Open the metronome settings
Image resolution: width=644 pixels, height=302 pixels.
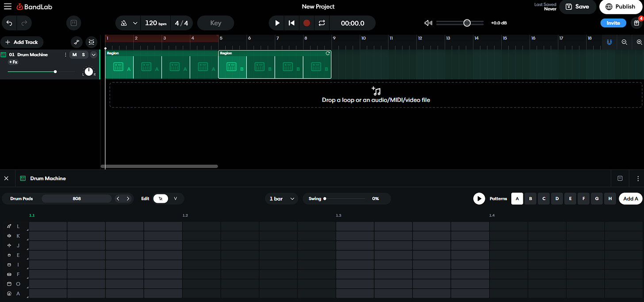124,23
